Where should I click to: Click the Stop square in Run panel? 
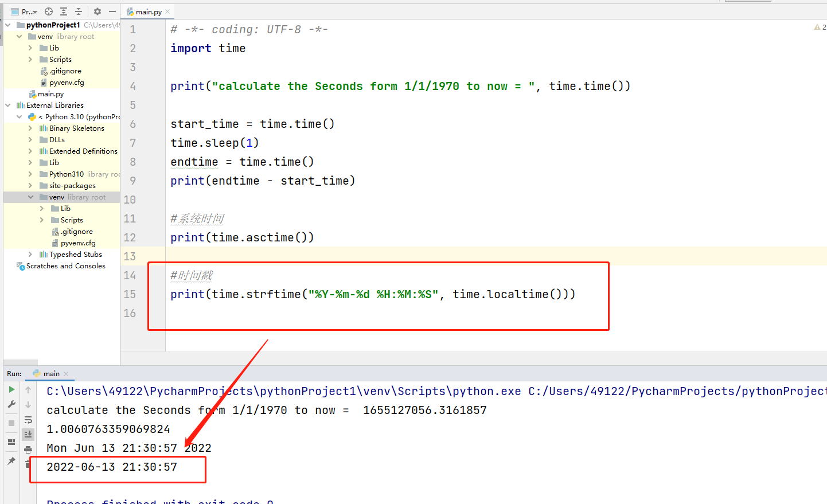(11, 423)
